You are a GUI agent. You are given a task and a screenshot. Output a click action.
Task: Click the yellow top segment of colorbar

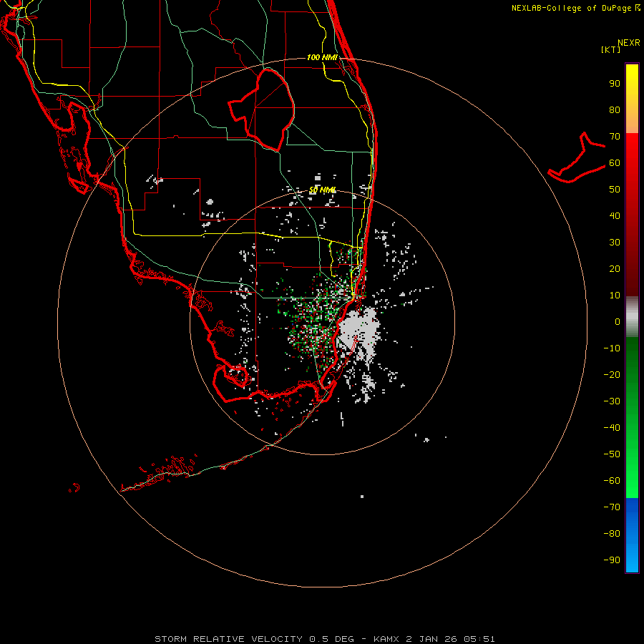[x=632, y=99]
